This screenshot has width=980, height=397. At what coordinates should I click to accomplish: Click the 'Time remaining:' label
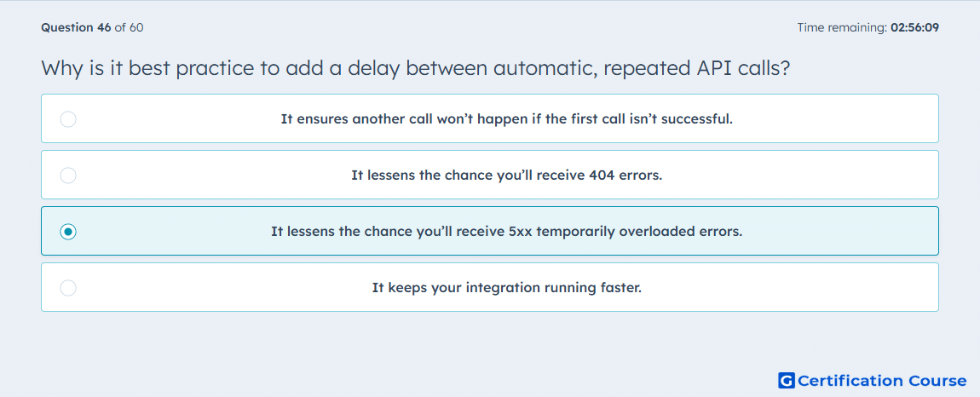[x=842, y=27]
